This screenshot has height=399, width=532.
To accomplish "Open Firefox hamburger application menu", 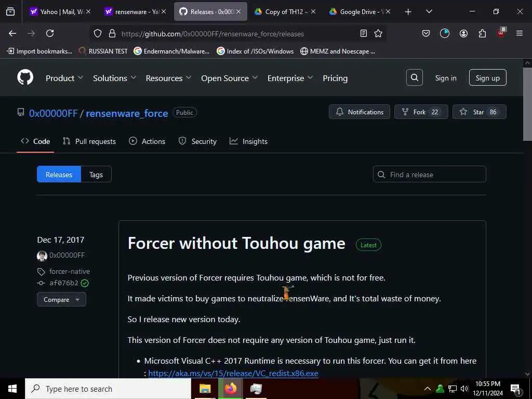I will click(x=520, y=33).
